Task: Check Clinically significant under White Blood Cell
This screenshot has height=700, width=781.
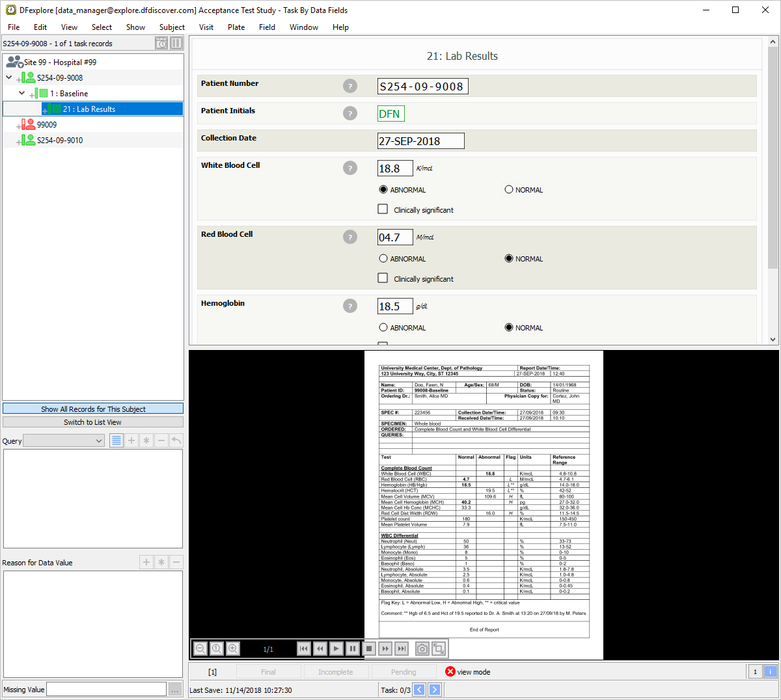Action: pos(383,209)
